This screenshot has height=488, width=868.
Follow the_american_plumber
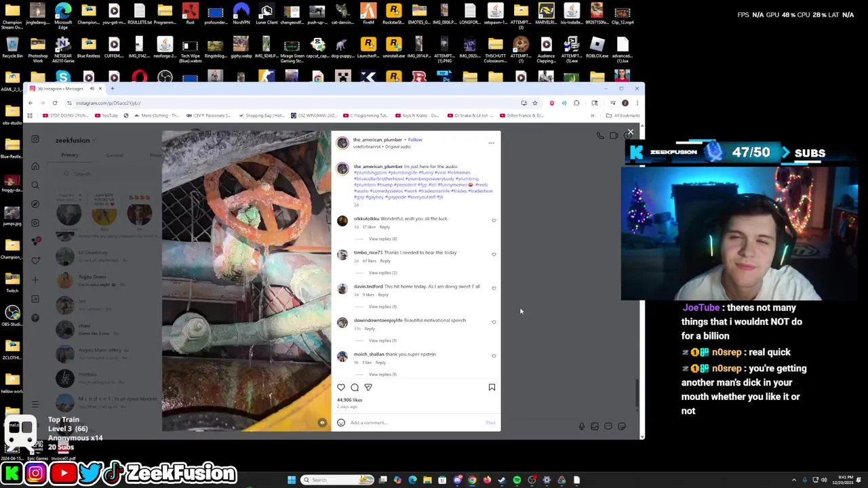[415, 140]
